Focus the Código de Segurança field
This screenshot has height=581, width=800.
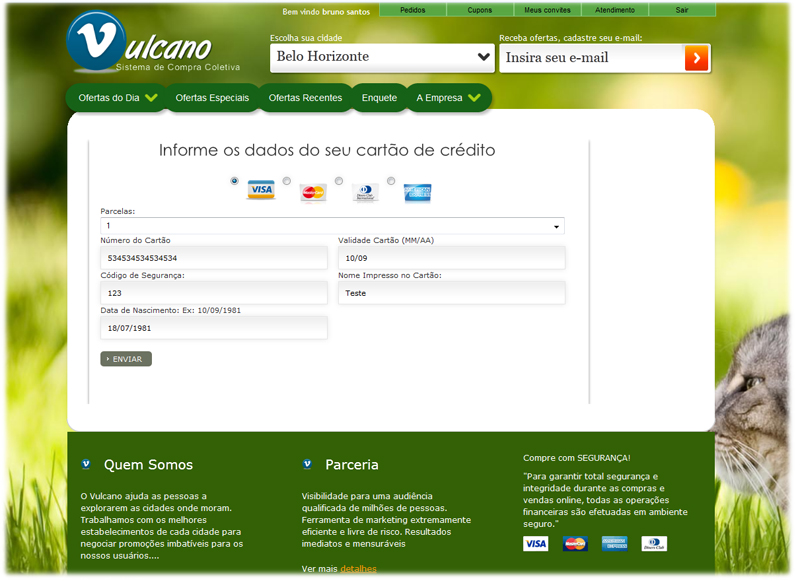pos(214,293)
